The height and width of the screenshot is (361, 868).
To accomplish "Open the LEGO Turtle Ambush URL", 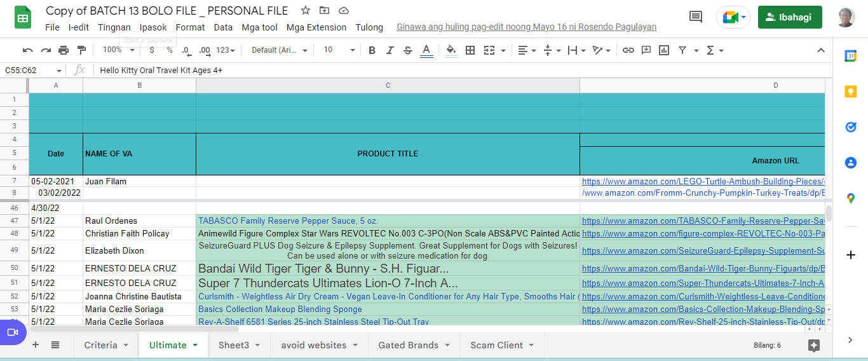I will (x=703, y=182).
